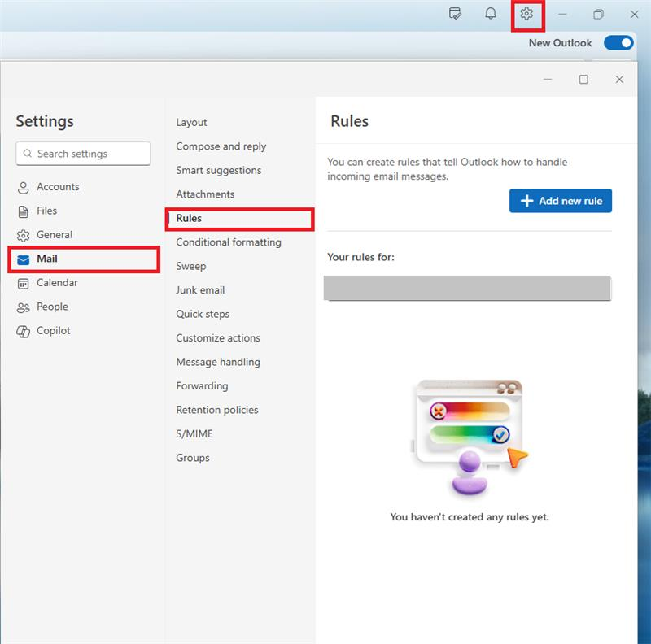Screen dimensions: 651x644
Task: Open the My Day calendar-check icon
Action: coord(455,14)
